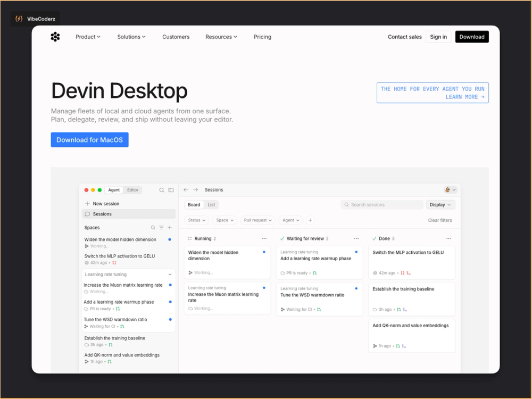Click the plus icon in the Spaces header

pos(170,228)
